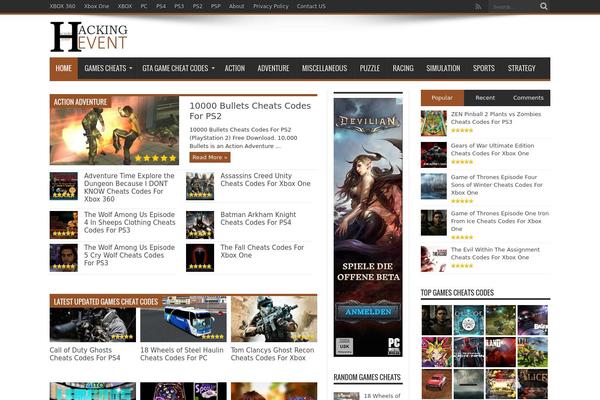Click the Ghost Recon soldier image

(x=274, y=319)
